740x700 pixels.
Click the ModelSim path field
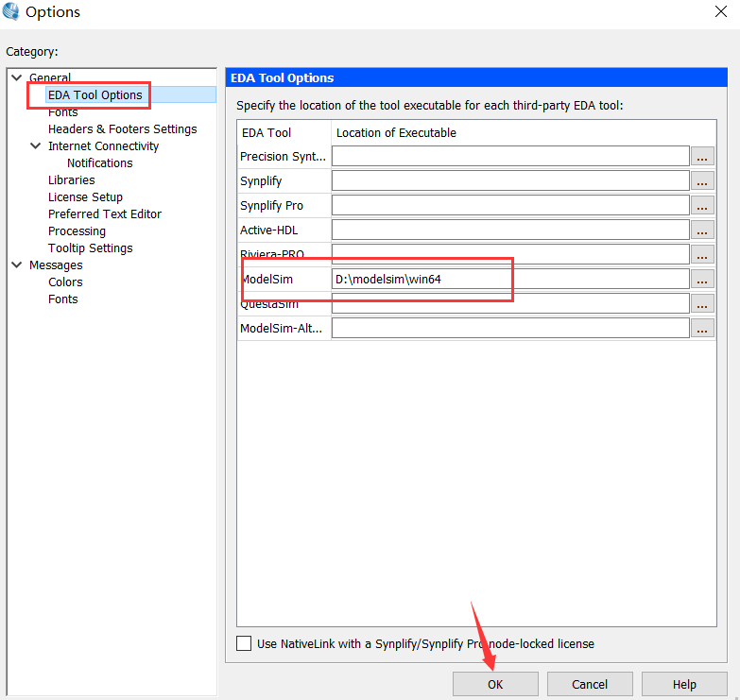click(x=510, y=279)
